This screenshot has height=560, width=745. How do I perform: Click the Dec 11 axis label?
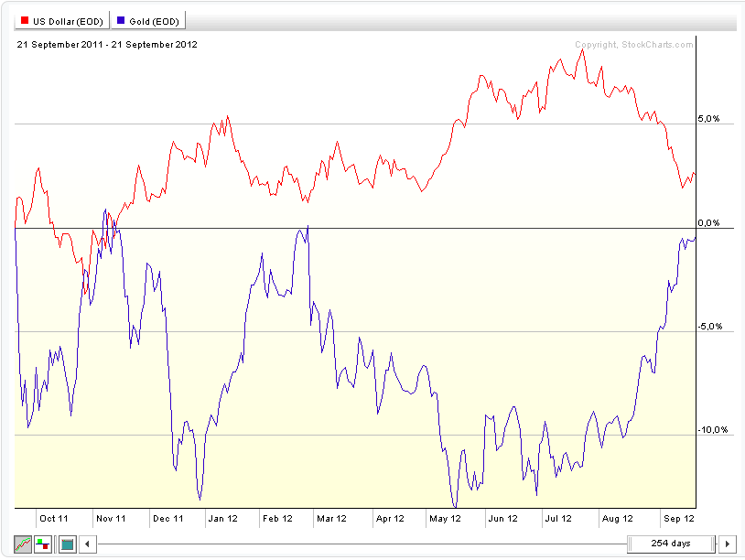(168, 519)
